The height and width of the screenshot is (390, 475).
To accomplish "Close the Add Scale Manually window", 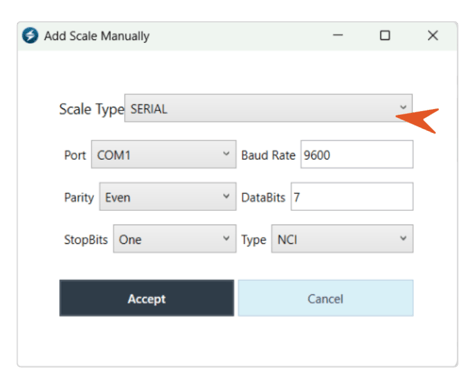I will tap(433, 35).
